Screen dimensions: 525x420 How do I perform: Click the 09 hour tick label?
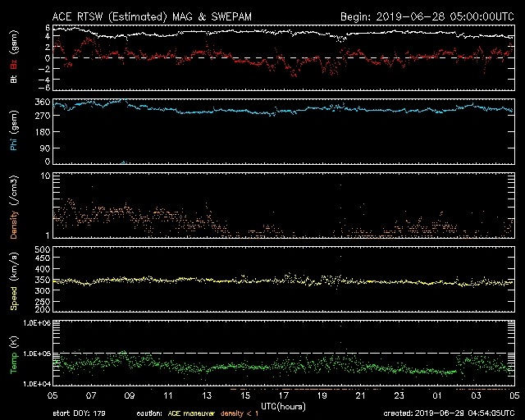coord(130,395)
